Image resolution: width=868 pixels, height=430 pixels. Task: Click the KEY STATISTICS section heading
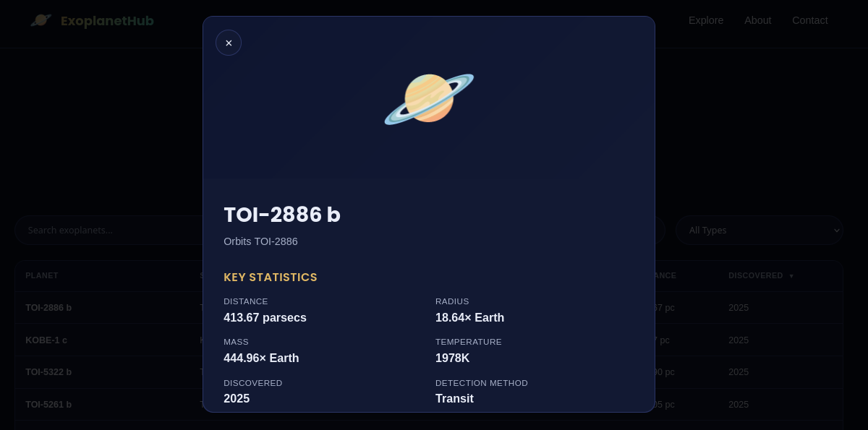click(x=271, y=278)
